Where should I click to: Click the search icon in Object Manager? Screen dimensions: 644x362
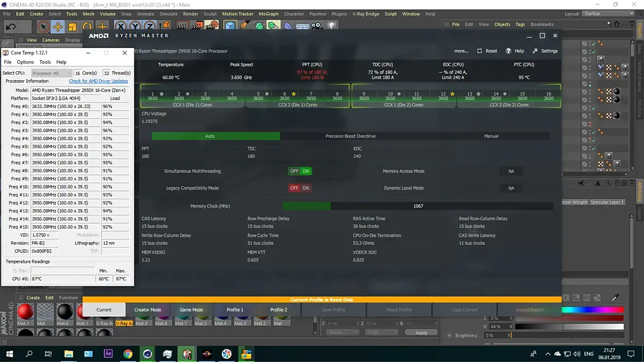click(x=609, y=24)
